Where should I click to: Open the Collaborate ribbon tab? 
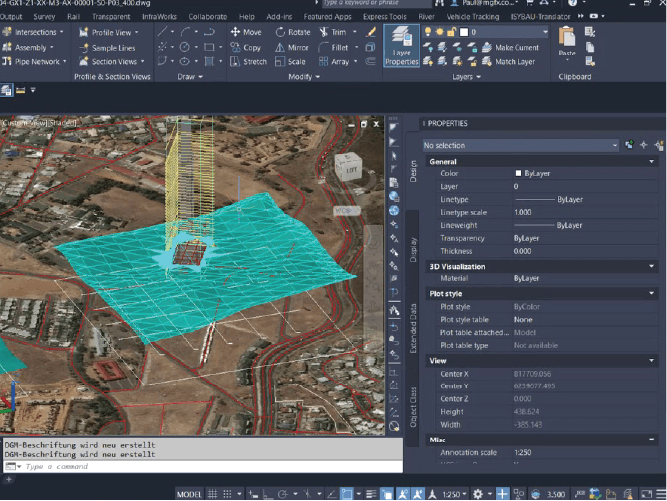point(208,17)
